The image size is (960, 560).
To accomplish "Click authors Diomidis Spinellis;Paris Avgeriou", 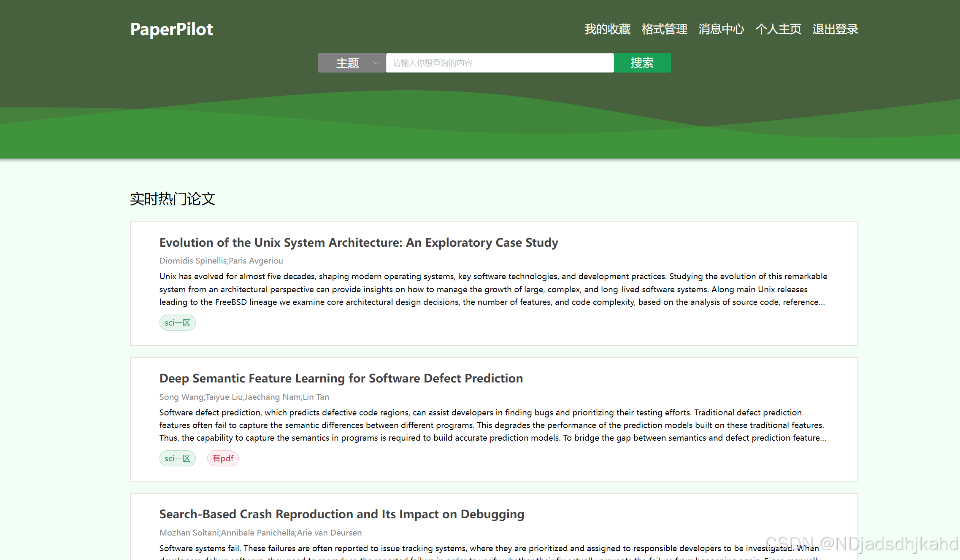I will pos(221,261).
